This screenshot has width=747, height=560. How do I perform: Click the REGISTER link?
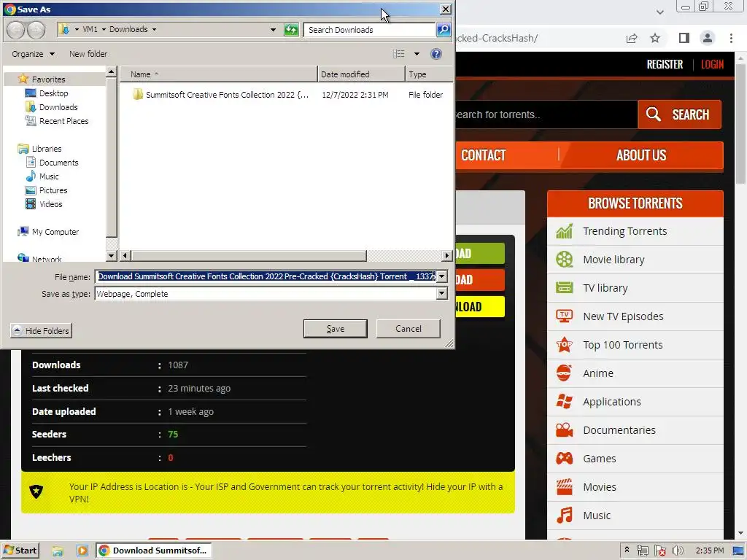click(x=665, y=64)
